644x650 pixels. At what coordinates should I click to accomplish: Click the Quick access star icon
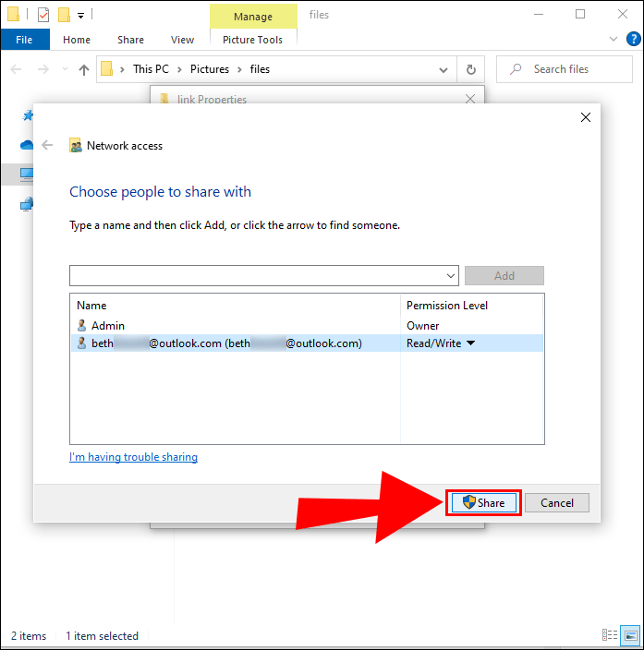click(x=28, y=115)
